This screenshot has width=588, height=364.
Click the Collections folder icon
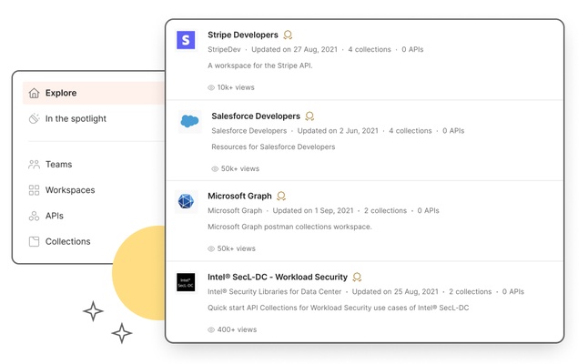(x=34, y=241)
